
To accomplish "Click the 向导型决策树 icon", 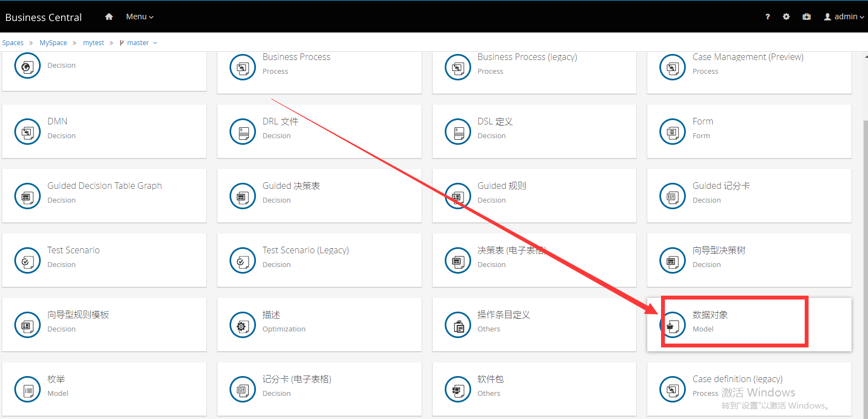I will 673,260.
